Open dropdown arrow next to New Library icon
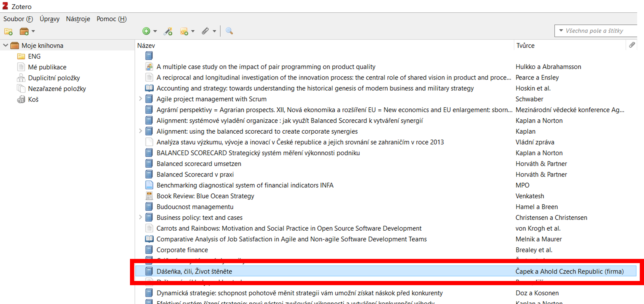 (x=33, y=31)
